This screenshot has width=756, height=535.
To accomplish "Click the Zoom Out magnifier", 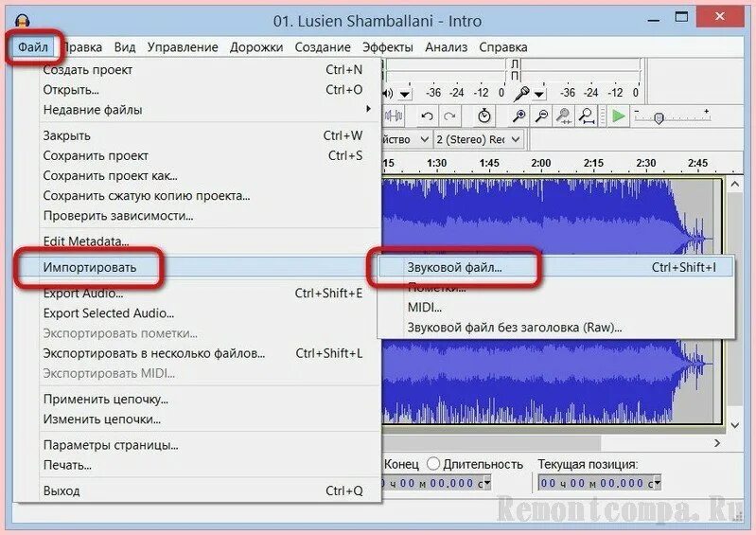I will [x=542, y=116].
